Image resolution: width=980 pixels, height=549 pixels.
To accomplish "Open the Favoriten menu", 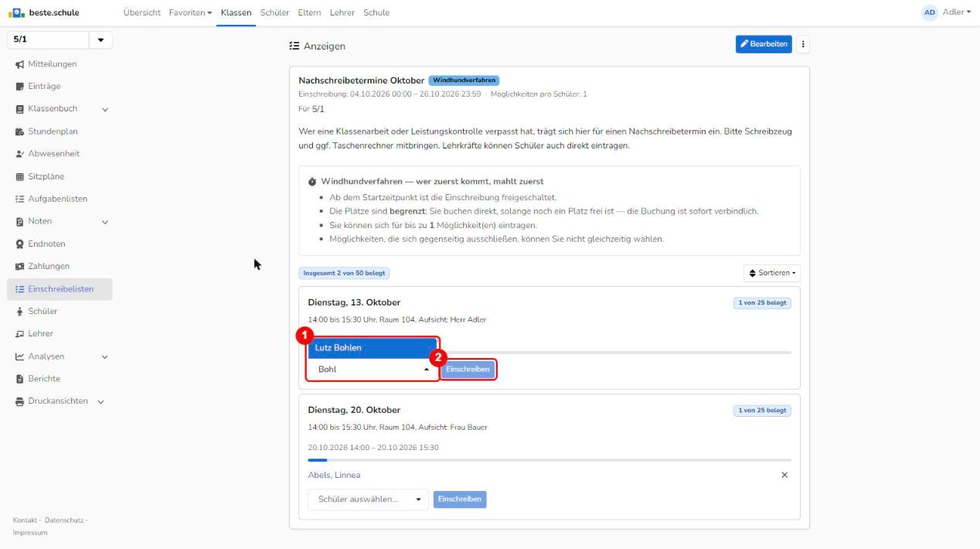I will [x=190, y=12].
